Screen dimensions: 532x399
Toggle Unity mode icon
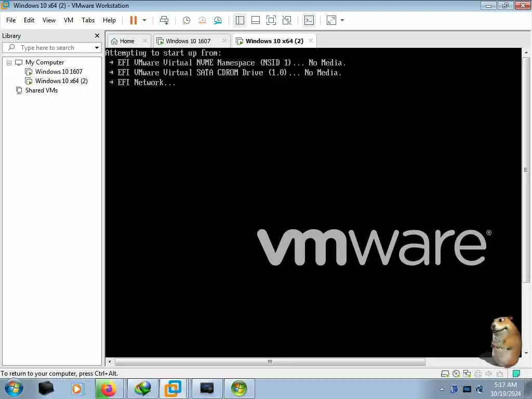click(287, 20)
